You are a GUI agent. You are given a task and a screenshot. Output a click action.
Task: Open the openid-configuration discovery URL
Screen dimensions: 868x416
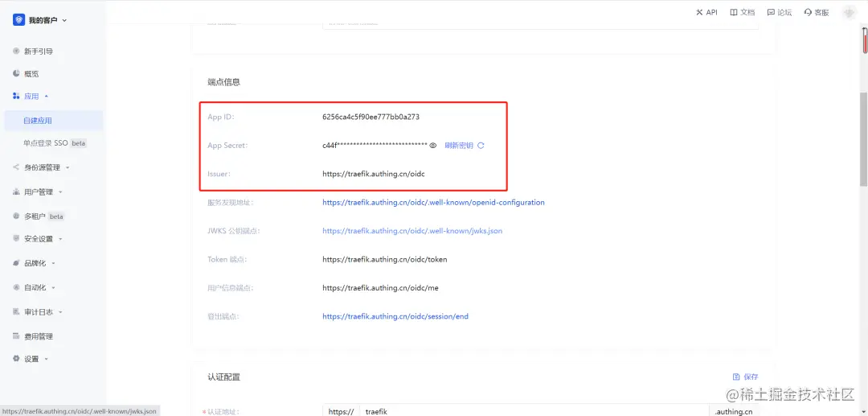433,202
